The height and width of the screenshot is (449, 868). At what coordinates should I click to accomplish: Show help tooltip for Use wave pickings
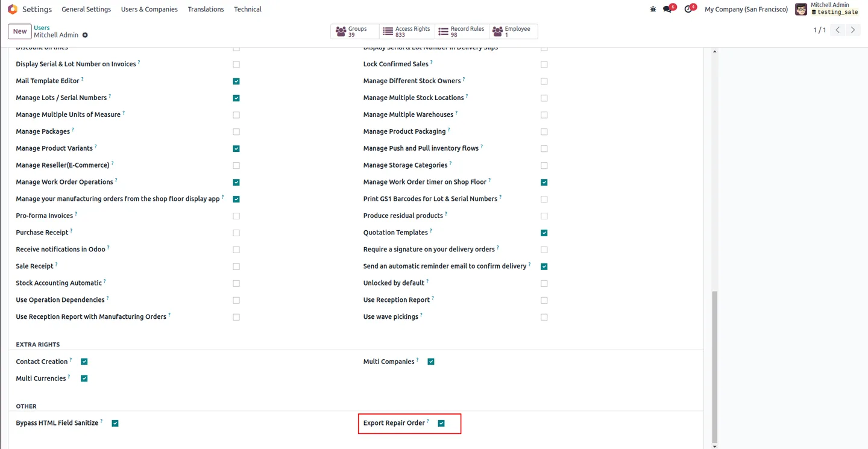tap(421, 315)
